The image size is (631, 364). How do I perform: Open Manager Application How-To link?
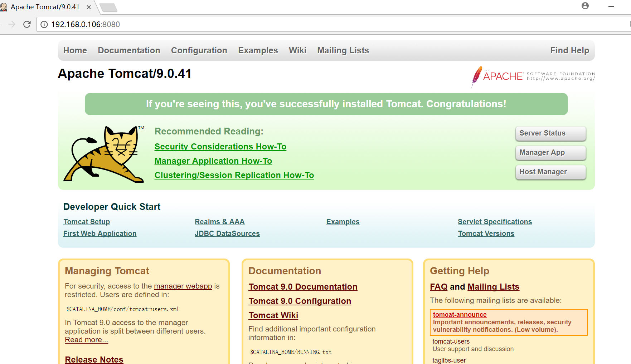(x=213, y=161)
